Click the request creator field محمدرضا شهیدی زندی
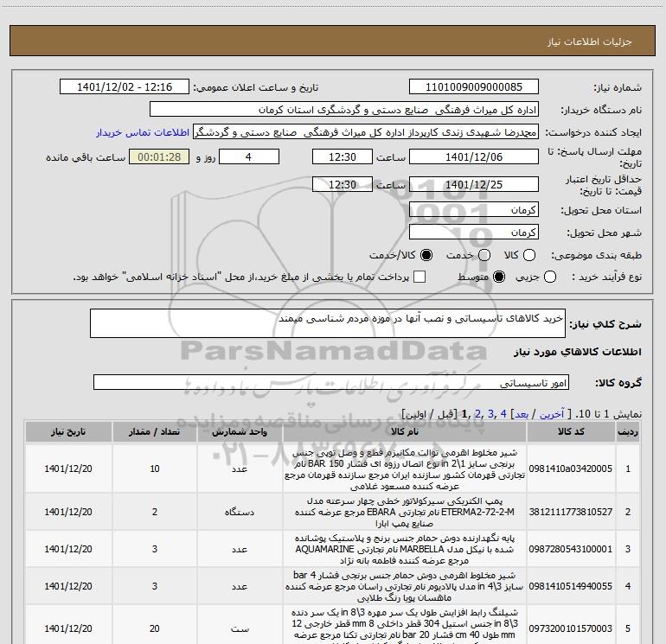 click(366, 132)
